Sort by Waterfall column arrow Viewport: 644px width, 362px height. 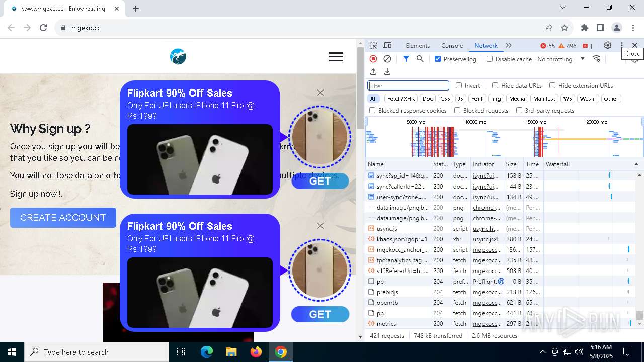point(636,164)
